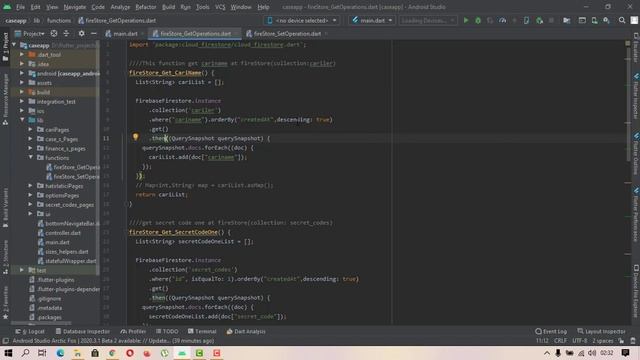Toggle the Flutter Outline side panel

coord(636,154)
